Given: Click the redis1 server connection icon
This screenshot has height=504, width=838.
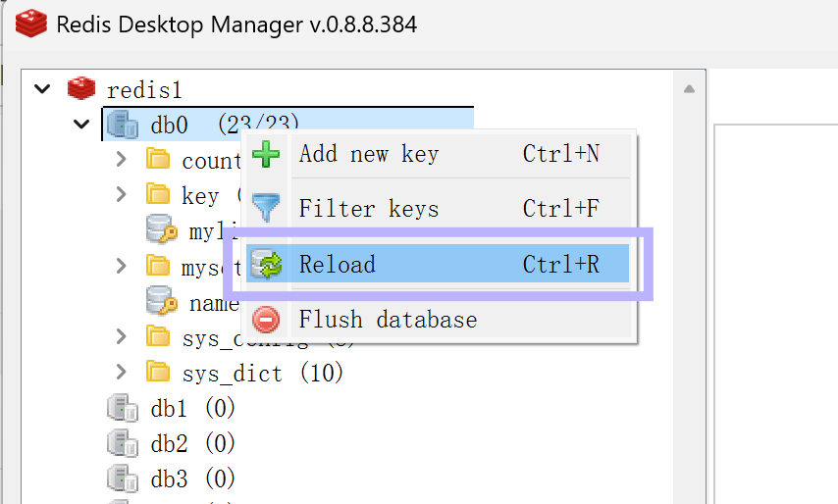Looking at the screenshot, I should (81, 88).
